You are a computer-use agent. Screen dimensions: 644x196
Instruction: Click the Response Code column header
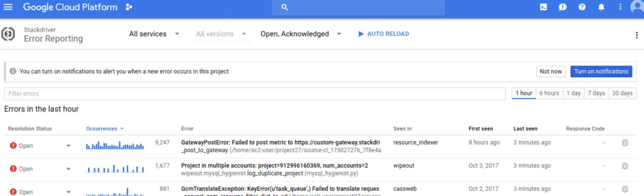tap(585, 129)
